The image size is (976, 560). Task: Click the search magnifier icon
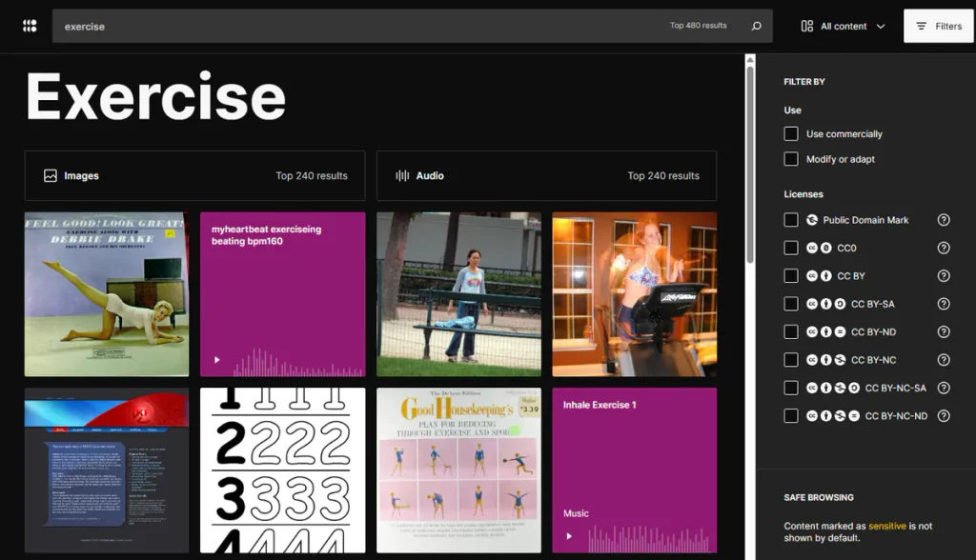[x=756, y=26]
